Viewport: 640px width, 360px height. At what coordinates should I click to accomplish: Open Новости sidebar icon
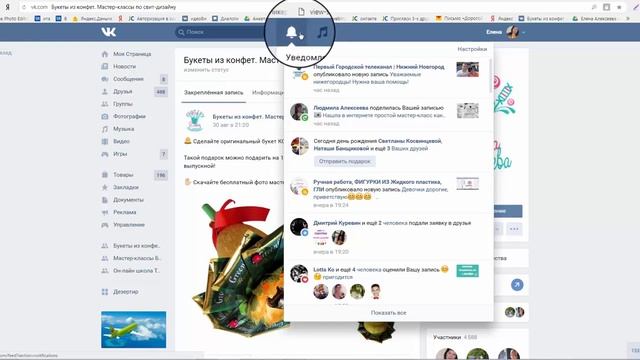[x=105, y=66]
